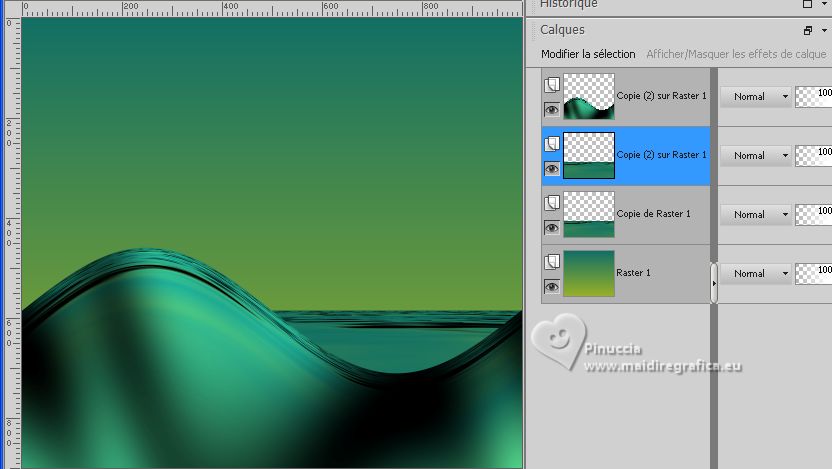Click layer-type icon of the highlighted layer
832x469 pixels.
(552, 144)
